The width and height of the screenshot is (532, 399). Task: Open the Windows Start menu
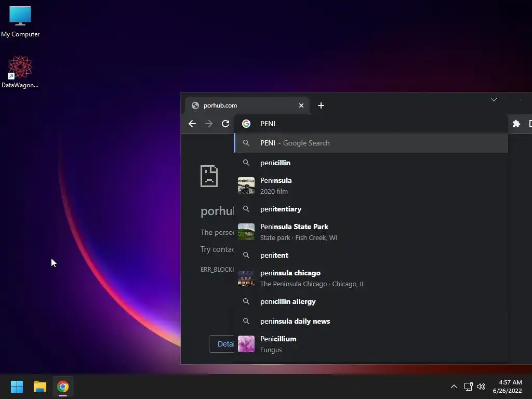[x=17, y=387]
